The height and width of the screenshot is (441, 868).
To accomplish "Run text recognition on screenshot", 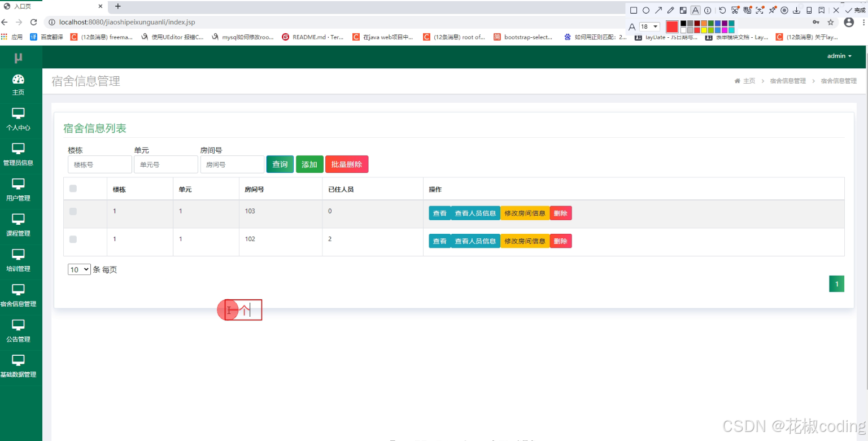I will click(x=760, y=10).
